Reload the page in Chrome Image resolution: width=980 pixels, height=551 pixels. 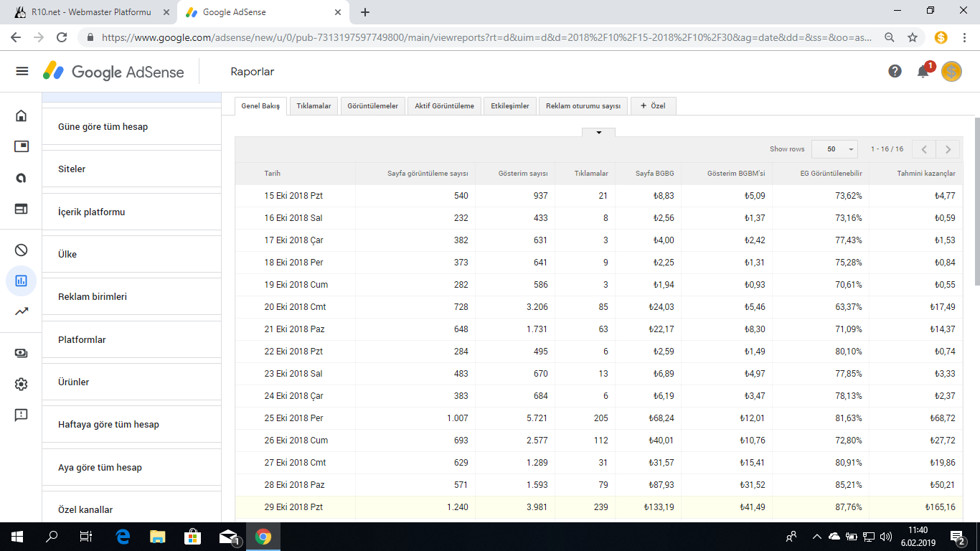coord(62,37)
